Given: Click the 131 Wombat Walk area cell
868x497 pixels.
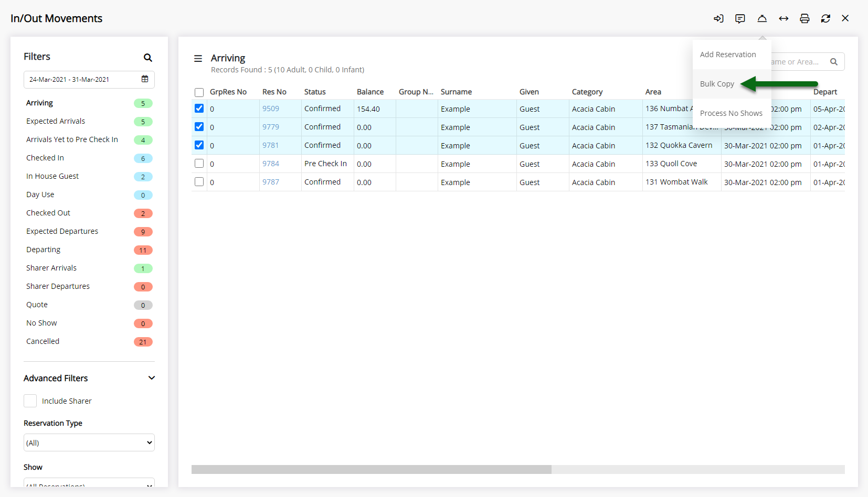Looking at the screenshot, I should coord(682,182).
